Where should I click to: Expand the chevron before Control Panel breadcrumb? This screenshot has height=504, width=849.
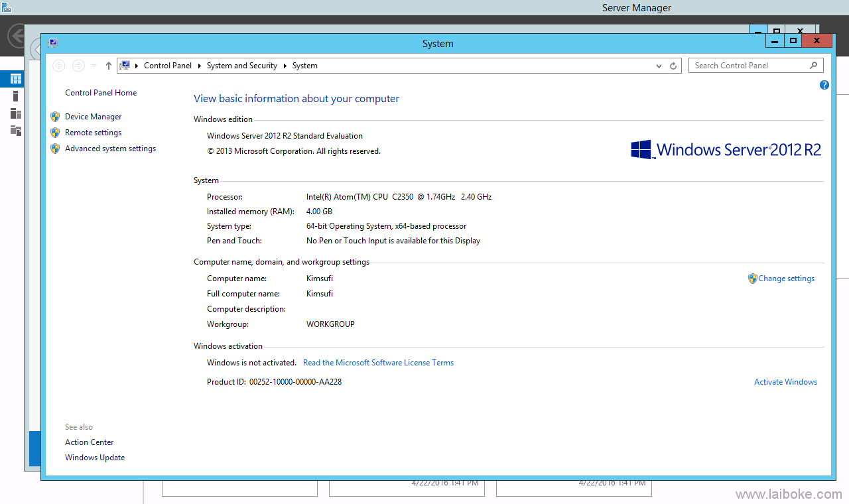pyautogui.click(x=137, y=66)
